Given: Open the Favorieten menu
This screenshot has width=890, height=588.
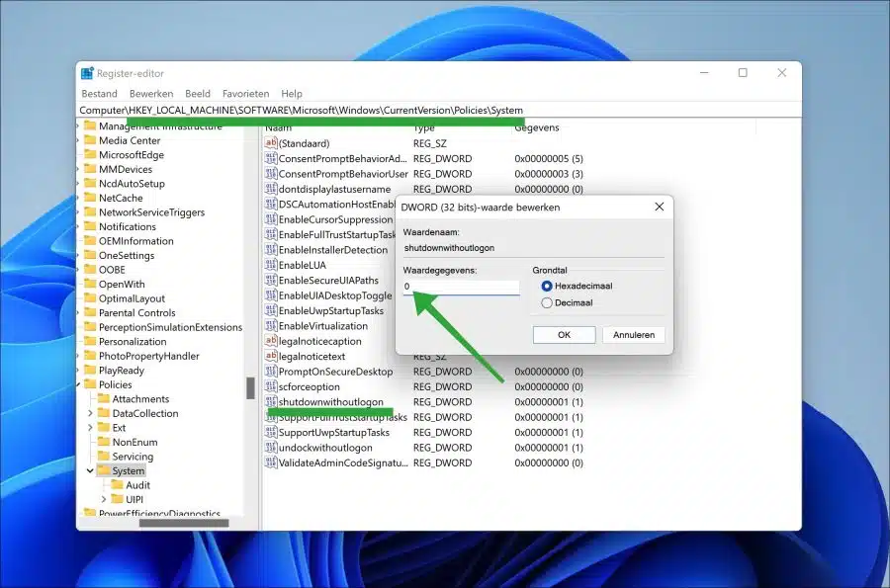Looking at the screenshot, I should coord(246,94).
